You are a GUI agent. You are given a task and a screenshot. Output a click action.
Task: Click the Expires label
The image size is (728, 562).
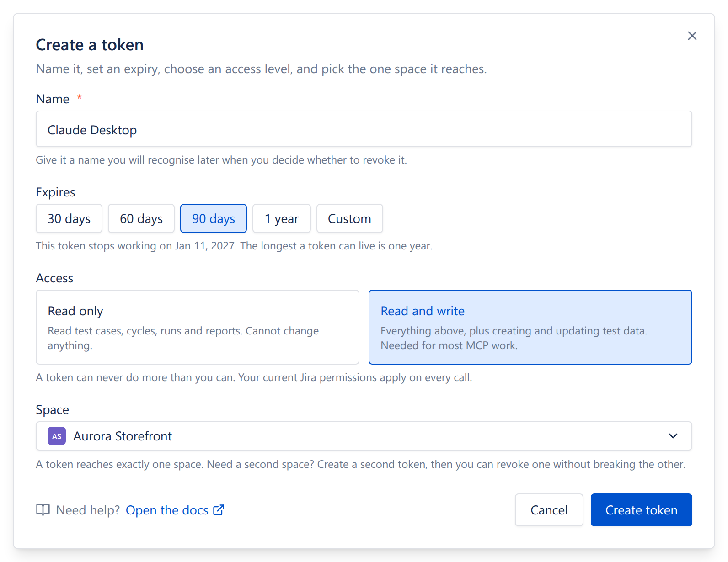pos(55,192)
